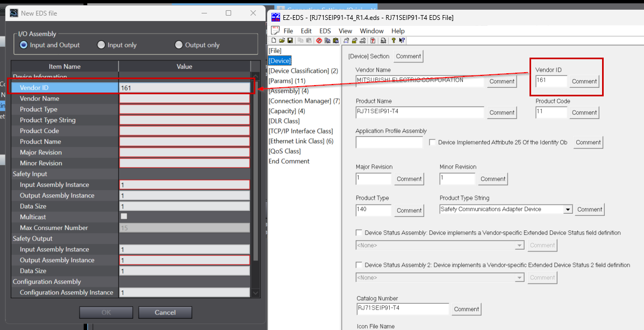Select the Input and Output radio button

[x=24, y=45]
